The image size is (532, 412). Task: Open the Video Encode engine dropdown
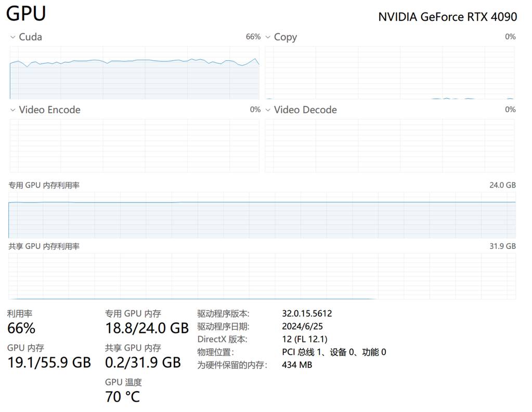tap(13, 110)
